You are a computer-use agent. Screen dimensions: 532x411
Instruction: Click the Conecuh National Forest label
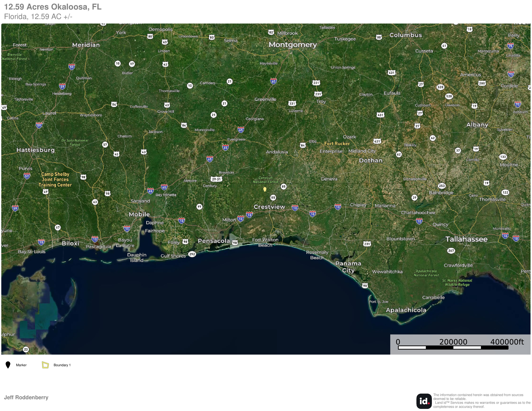(265, 180)
